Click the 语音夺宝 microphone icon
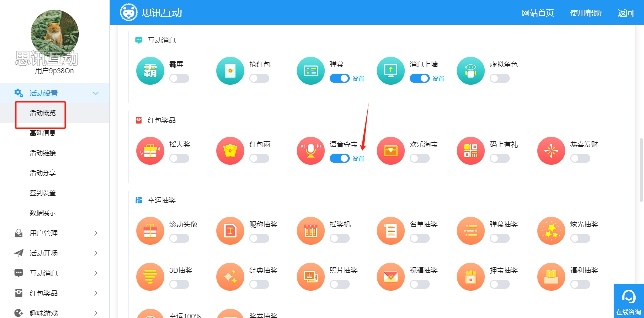The height and width of the screenshot is (318, 644). click(x=311, y=151)
